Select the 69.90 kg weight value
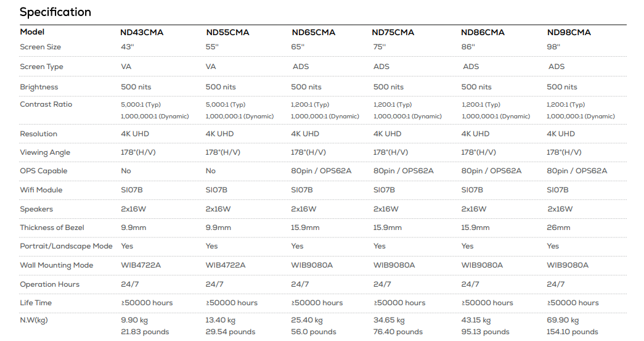 (563, 320)
